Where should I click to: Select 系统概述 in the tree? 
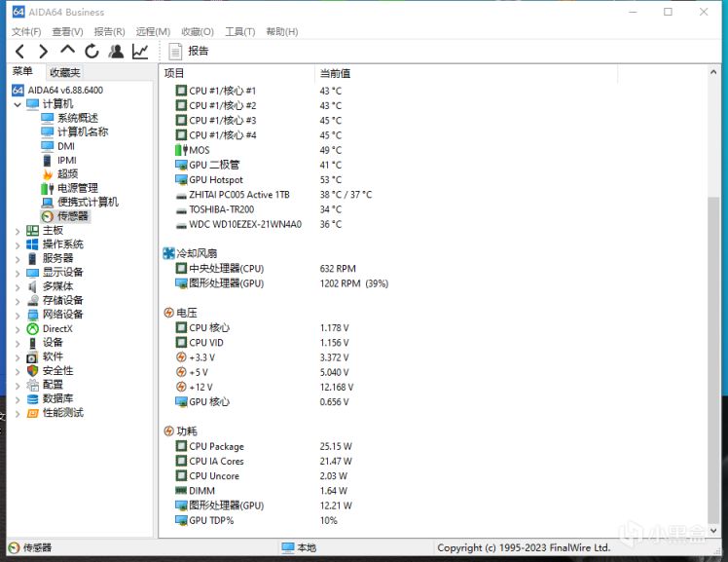70,118
